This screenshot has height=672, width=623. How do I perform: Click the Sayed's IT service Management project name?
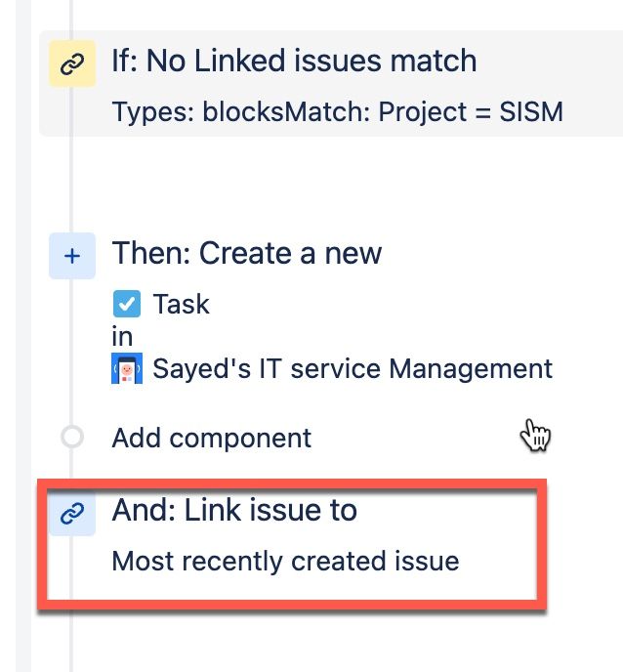click(x=353, y=368)
